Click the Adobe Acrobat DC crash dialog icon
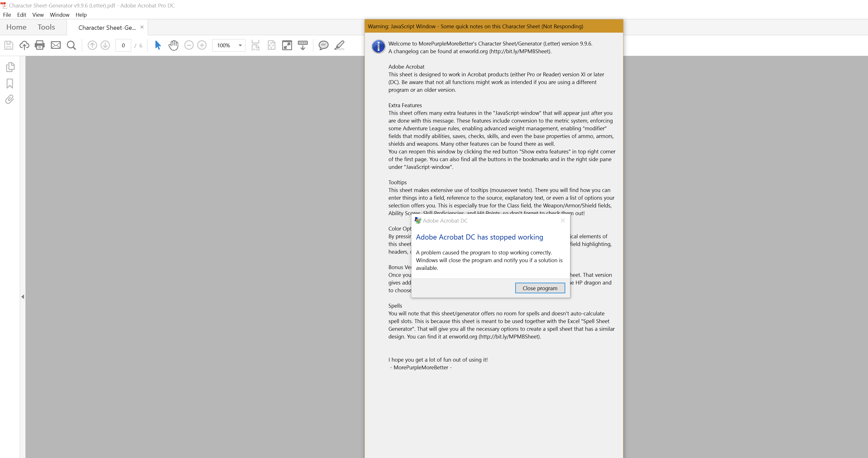Viewport: 868px width, 458px height. (418, 221)
